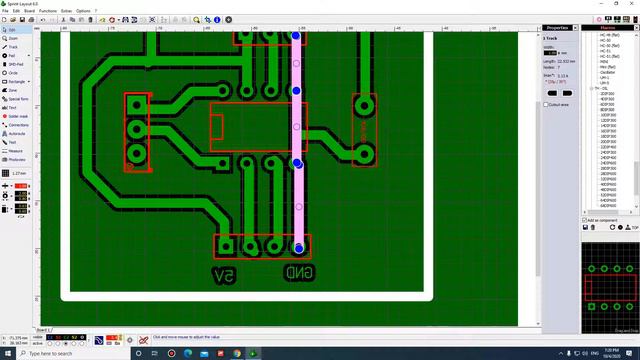This screenshot has height=360, width=640.
Task: Open the Rotate angle dropdown arrow
Action: (x=118, y=20)
